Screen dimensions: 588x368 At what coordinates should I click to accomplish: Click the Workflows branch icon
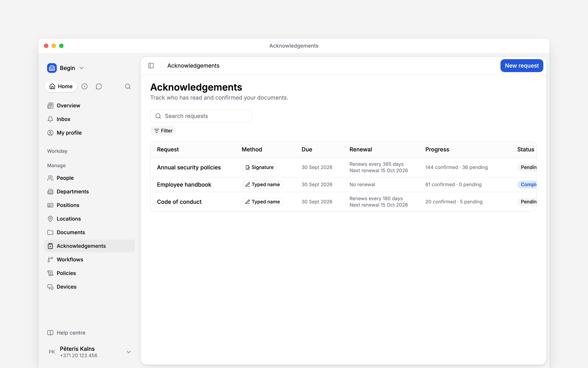click(50, 260)
